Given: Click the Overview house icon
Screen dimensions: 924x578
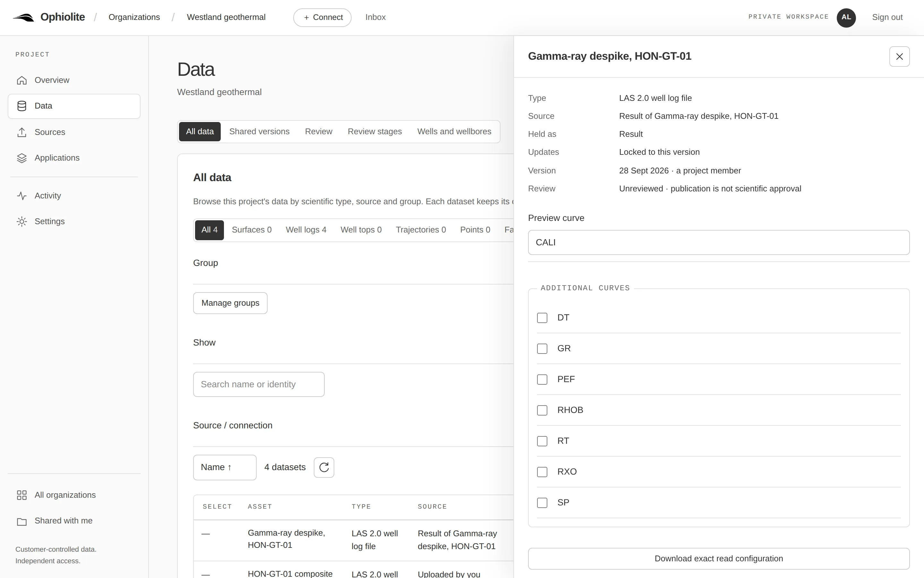Looking at the screenshot, I should pyautogui.click(x=22, y=80).
